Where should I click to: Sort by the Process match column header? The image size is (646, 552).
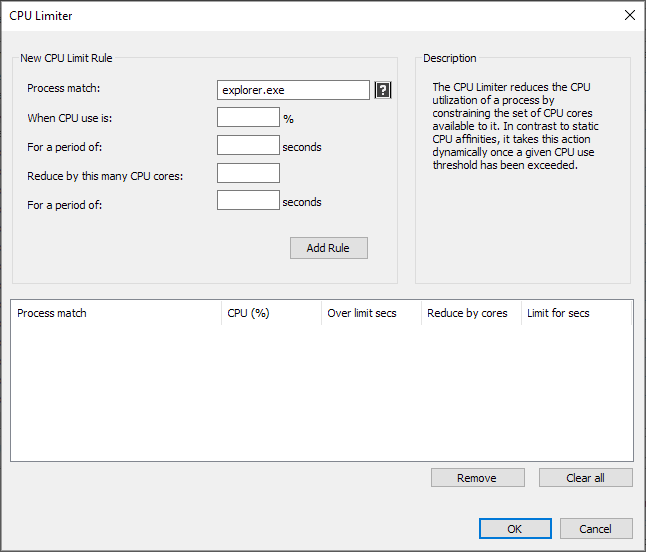116,313
